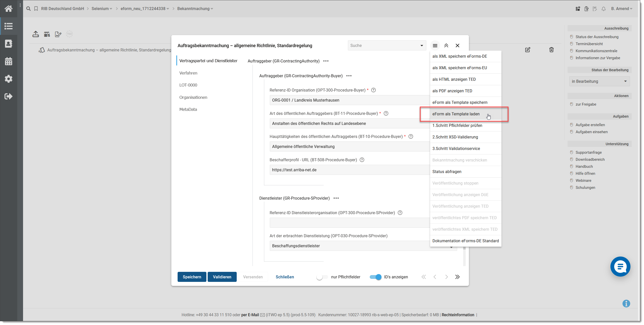Choose 2.Schritt XSD-Validierung menu entry
The width and height of the screenshot is (644, 325).
pyautogui.click(x=455, y=137)
